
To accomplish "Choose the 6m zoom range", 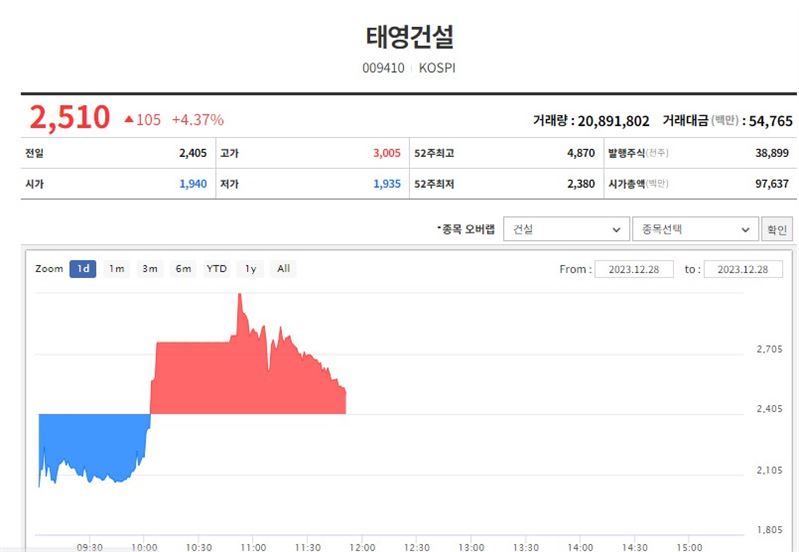I will pos(183,269).
